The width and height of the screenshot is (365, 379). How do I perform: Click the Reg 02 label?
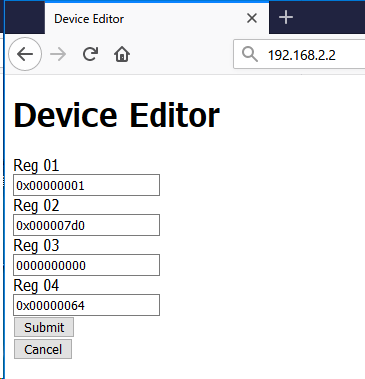36,205
